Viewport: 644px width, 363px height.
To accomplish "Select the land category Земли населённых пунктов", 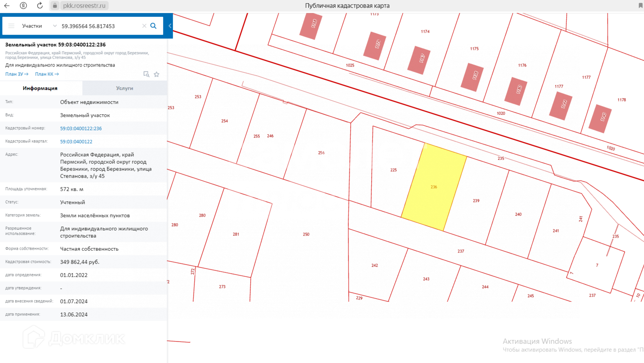I will click(95, 215).
